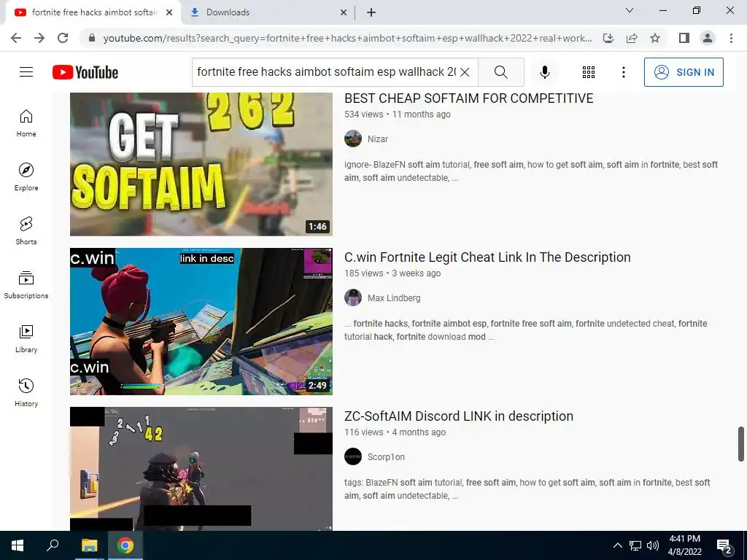Open the YouTube hamburger guide menu
This screenshot has width=747, height=560.
point(26,72)
